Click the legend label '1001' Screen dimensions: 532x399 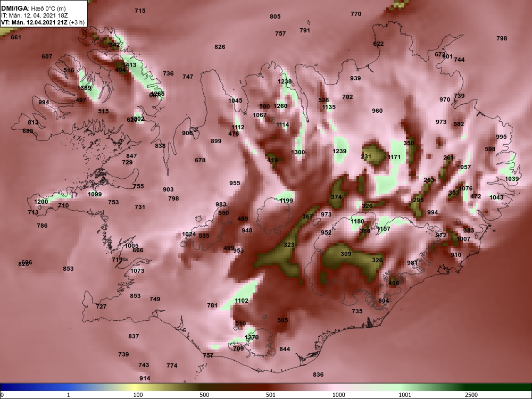click(405, 395)
